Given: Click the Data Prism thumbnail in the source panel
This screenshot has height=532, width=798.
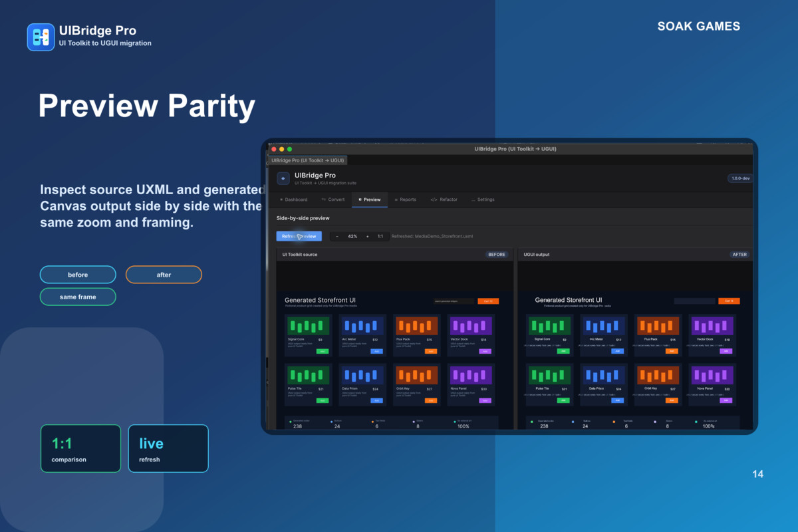Looking at the screenshot, I should 362,375.
